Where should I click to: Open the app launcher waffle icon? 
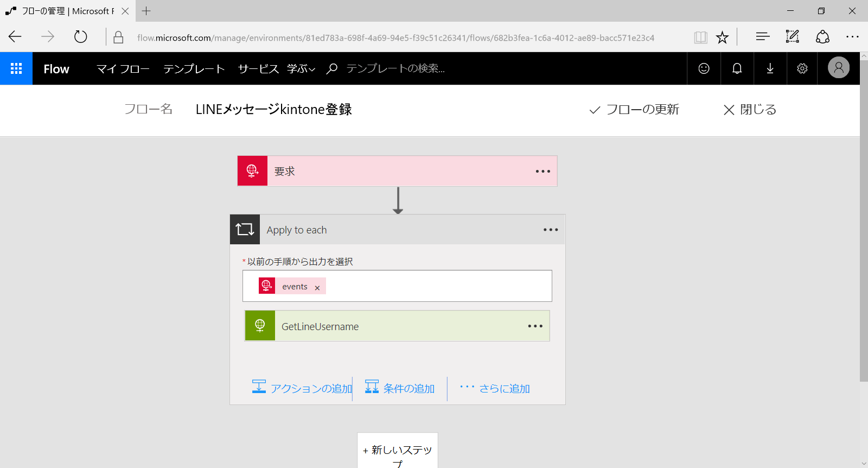16,68
